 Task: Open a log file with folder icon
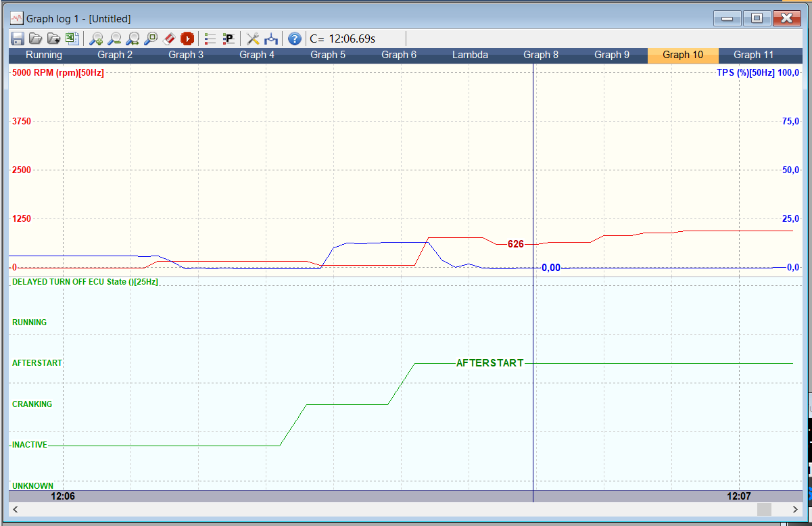[x=36, y=39]
